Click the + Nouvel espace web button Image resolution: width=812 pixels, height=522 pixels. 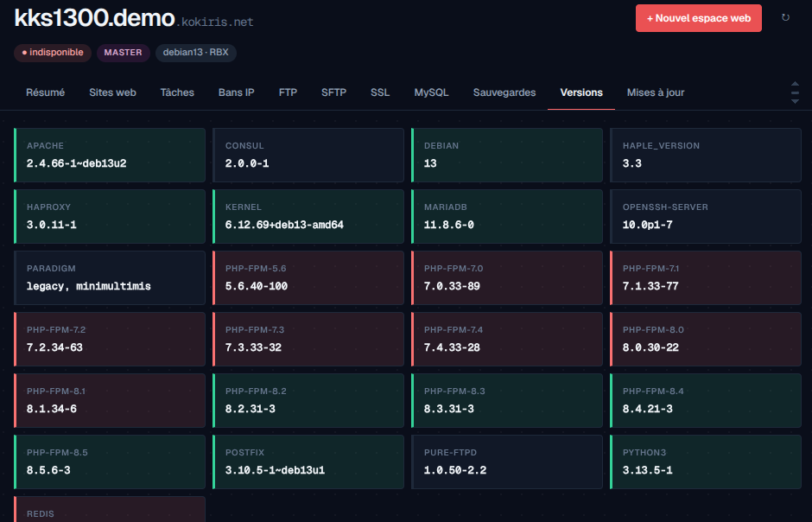[699, 18]
